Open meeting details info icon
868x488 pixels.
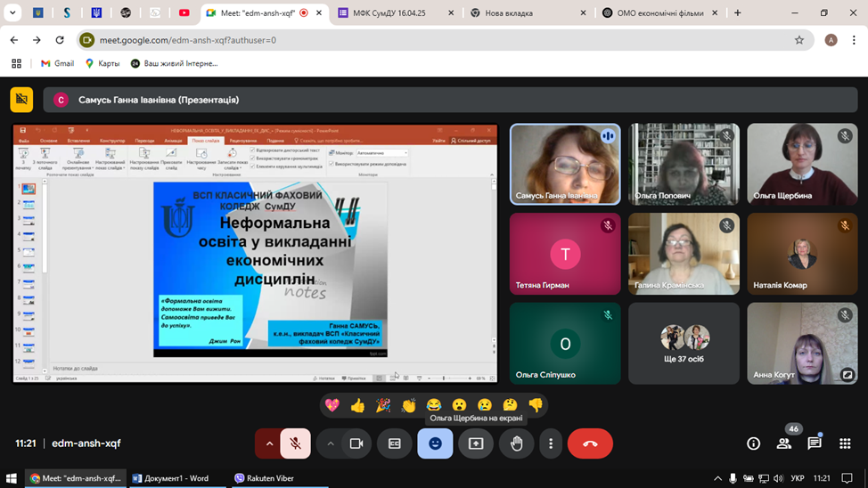click(x=753, y=443)
